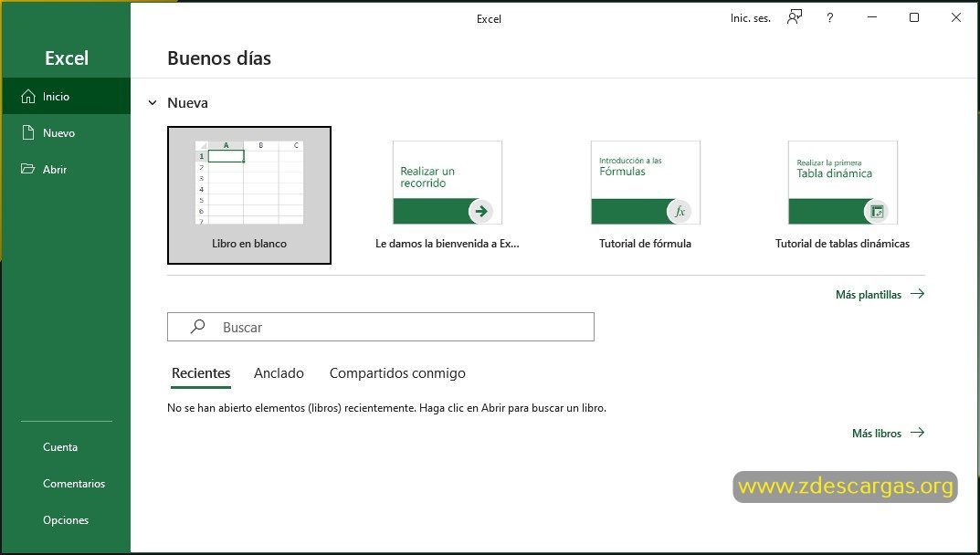Click the 'Buenos días' greeting heading
This screenshot has width=980, height=555.
click(219, 58)
